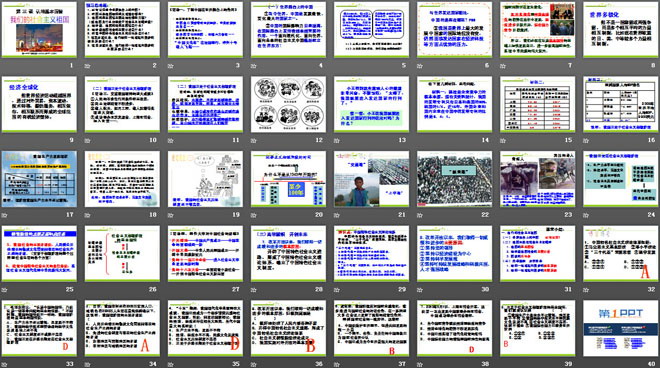This screenshot has width=660, height=368.
Task: Click the animation star under slide 29
Action: coord(337,290)
